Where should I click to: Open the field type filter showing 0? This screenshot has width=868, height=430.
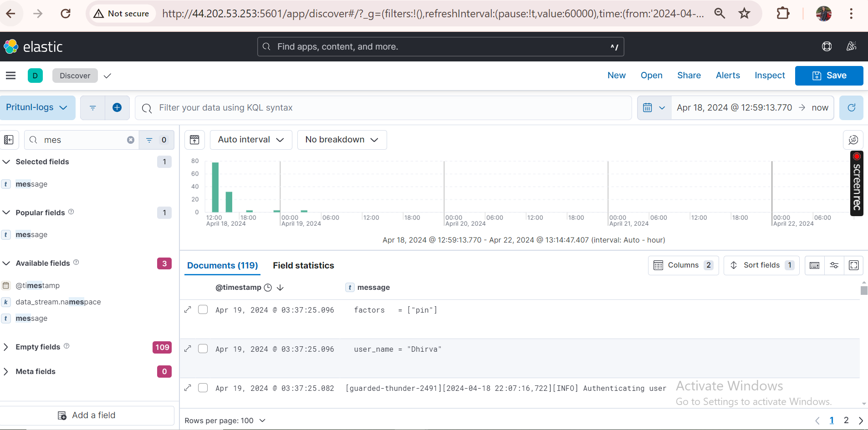156,140
